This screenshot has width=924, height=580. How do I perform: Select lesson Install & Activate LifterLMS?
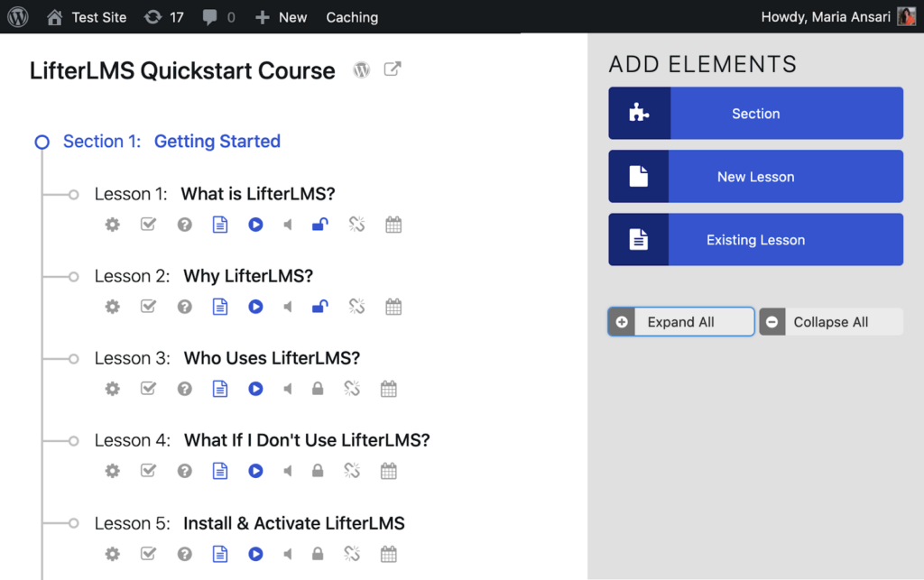pyautogui.click(x=294, y=523)
